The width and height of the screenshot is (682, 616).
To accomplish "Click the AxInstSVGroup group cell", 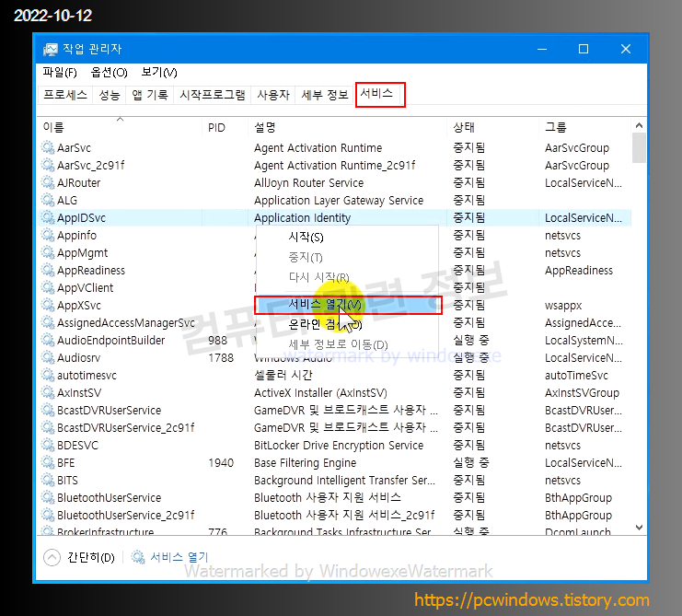I will coord(582,392).
